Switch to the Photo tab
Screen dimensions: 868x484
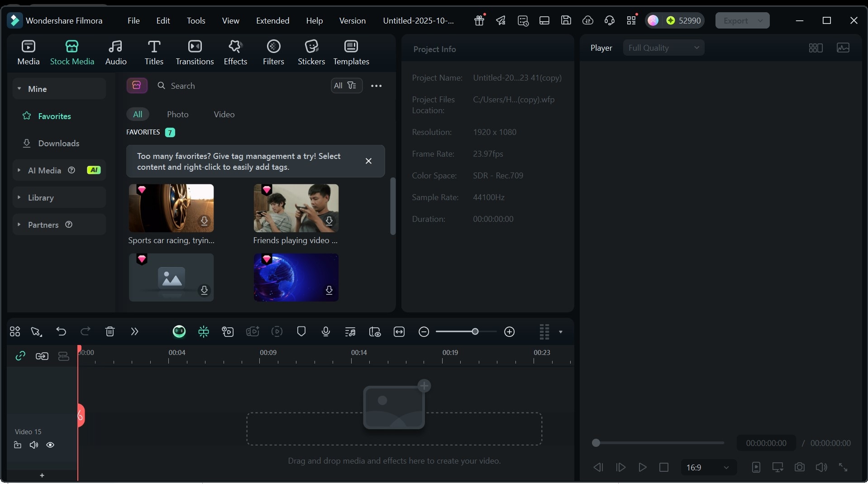(177, 115)
